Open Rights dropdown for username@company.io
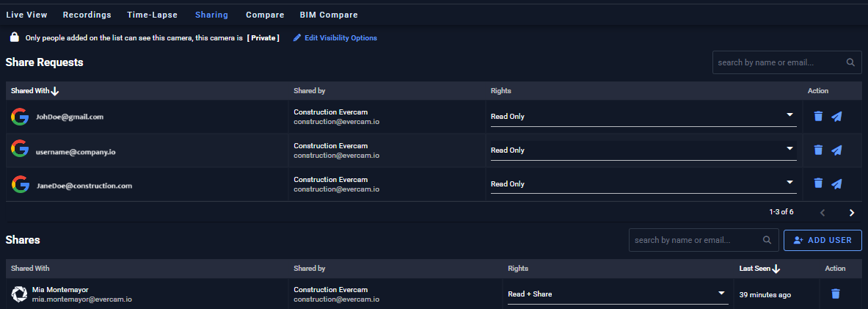The width and height of the screenshot is (868, 309). [x=643, y=150]
